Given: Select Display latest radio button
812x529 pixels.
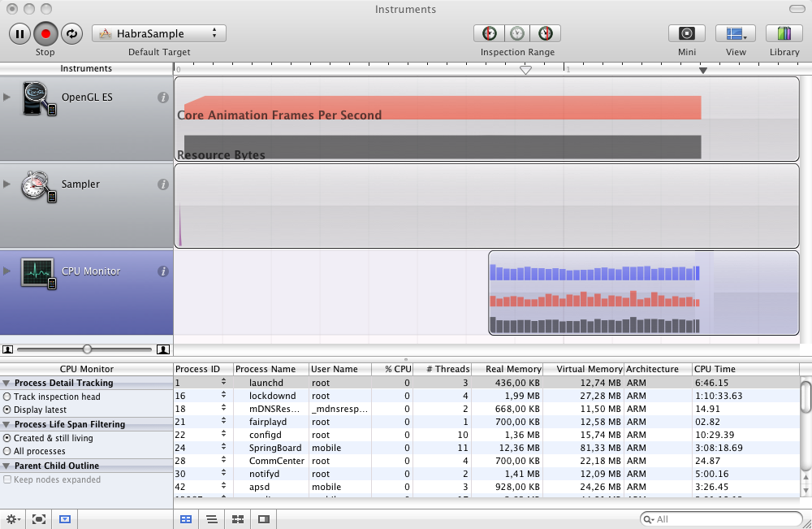Looking at the screenshot, I should [x=7, y=410].
